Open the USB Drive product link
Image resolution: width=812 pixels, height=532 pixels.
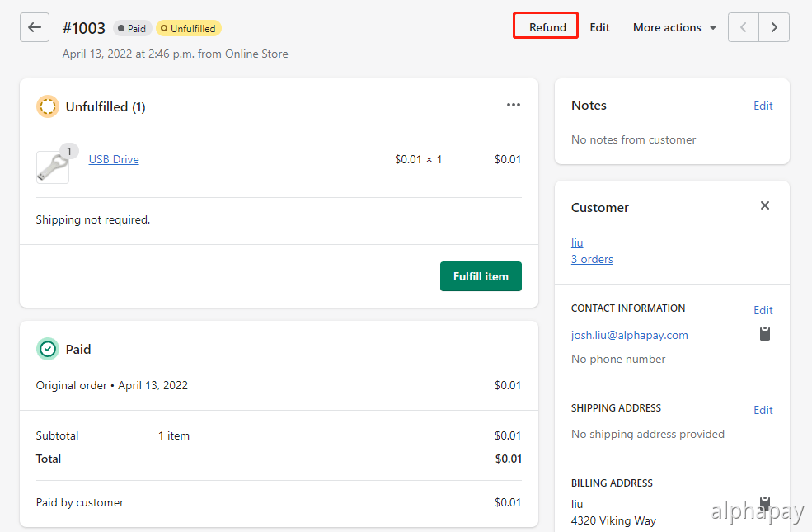[x=114, y=160]
